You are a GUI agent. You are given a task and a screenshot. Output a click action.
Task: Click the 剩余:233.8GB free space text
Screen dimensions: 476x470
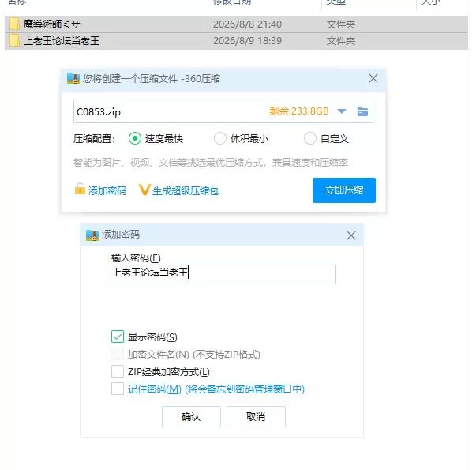(299, 111)
